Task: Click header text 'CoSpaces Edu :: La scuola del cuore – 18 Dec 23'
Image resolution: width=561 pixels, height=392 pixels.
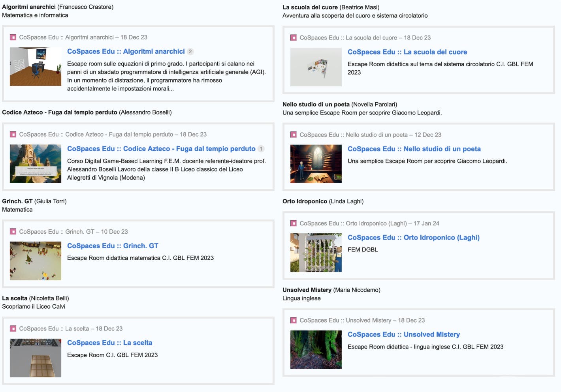Action: 365,38
